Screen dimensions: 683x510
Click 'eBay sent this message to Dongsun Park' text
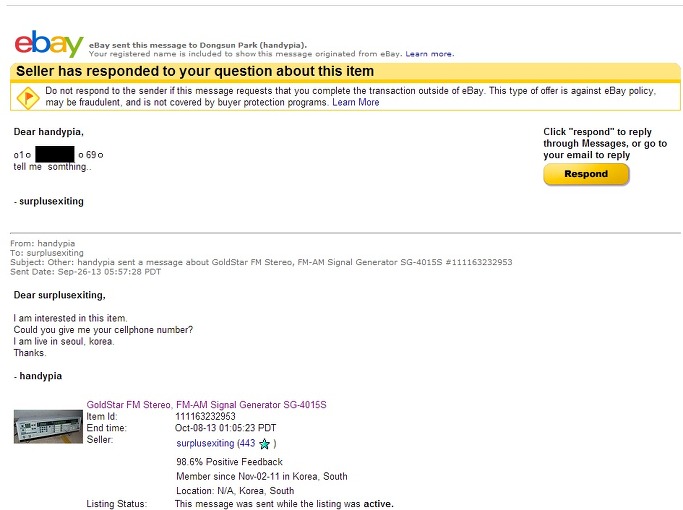198,45
